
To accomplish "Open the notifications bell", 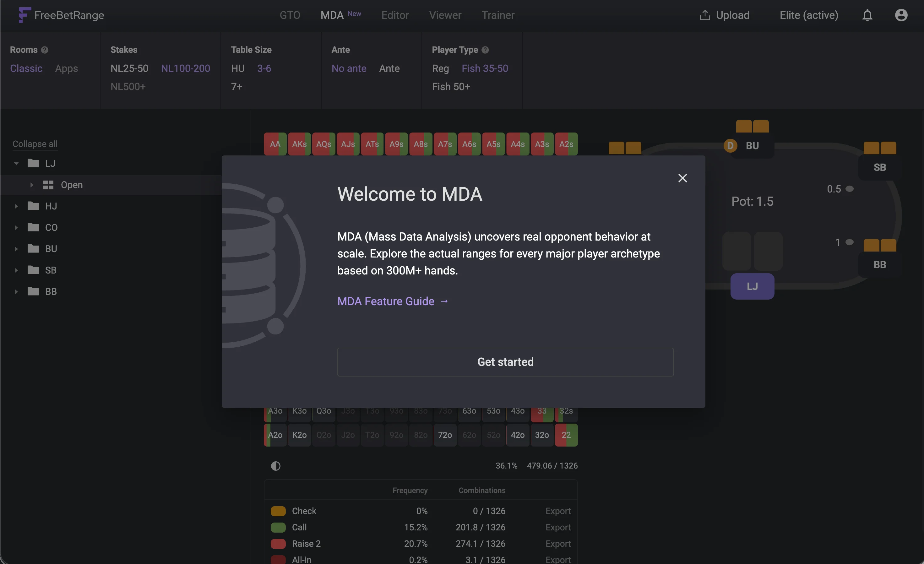I will 867,15.
